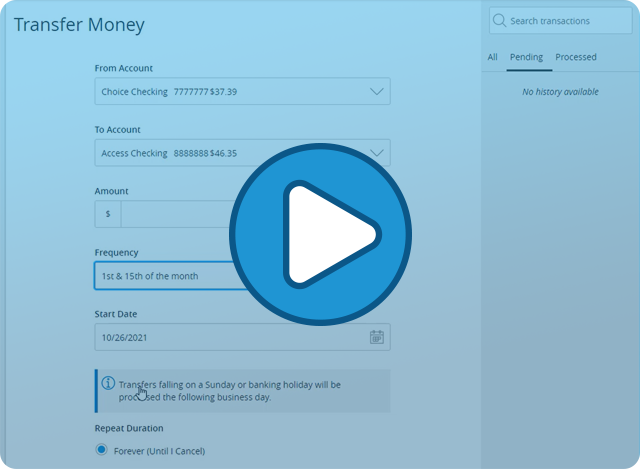Click the info icon beside transfer notice
Image resolution: width=640 pixels, height=469 pixels.
pos(108,383)
